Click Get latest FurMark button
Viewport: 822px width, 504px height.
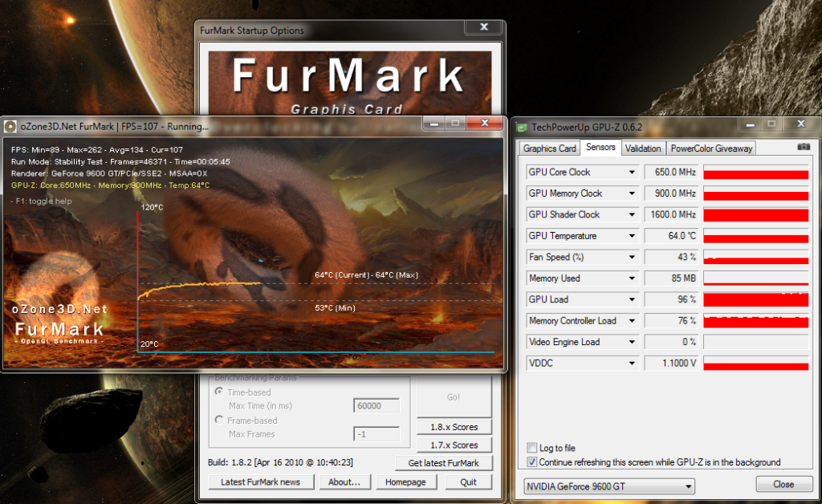pyautogui.click(x=443, y=463)
